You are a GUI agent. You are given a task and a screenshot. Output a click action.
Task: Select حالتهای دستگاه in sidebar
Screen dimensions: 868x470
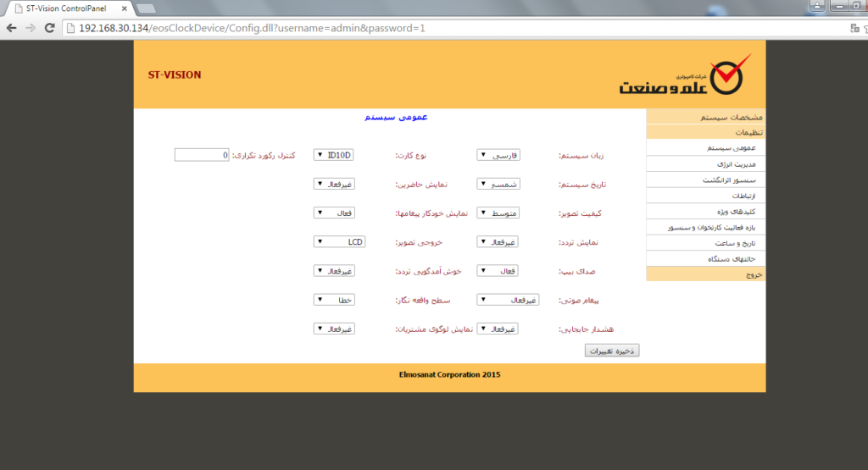click(x=705, y=259)
